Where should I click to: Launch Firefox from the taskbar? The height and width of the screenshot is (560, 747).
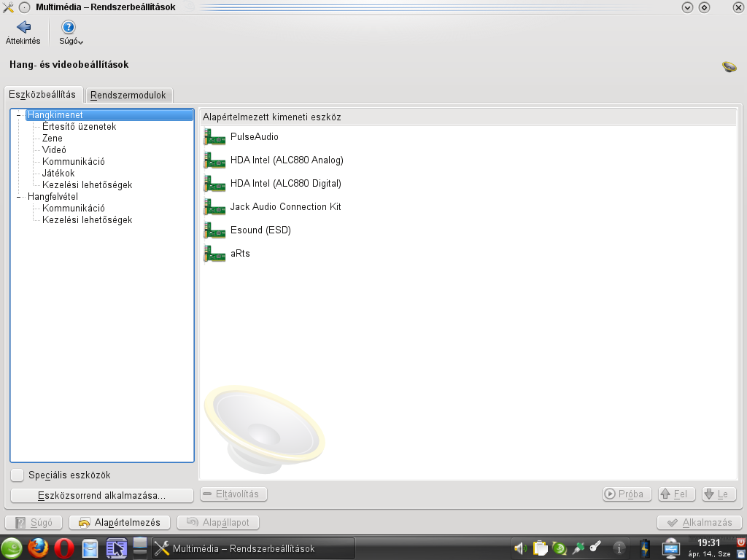38,548
